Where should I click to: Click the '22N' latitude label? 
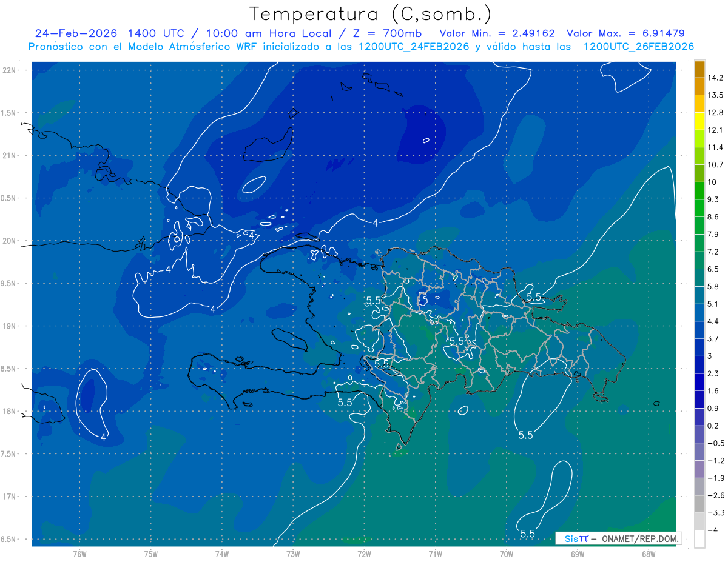pyautogui.click(x=10, y=70)
